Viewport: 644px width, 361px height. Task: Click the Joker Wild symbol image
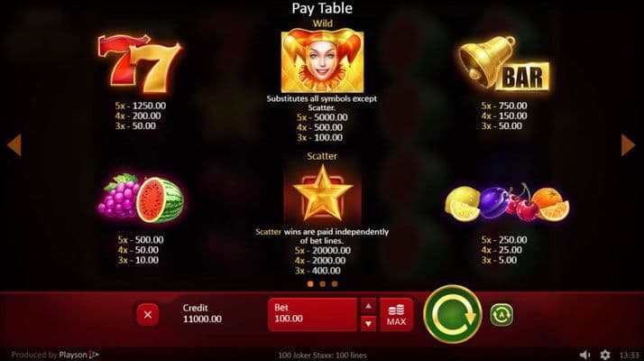322,60
